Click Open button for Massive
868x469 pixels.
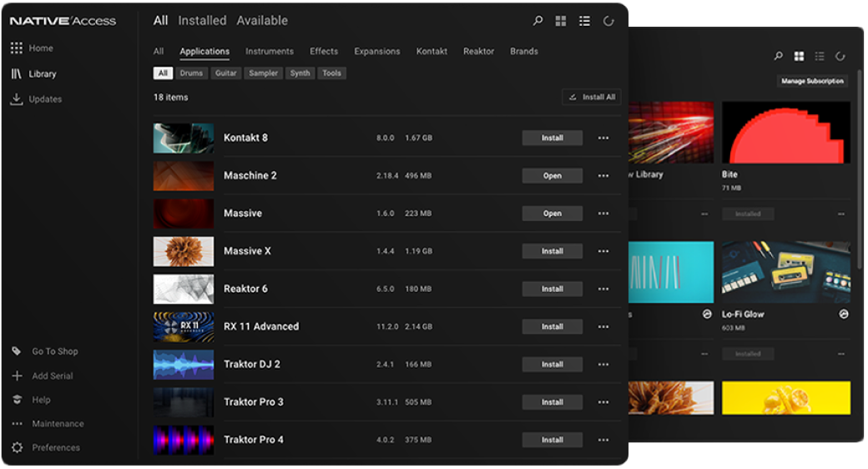pyautogui.click(x=552, y=213)
